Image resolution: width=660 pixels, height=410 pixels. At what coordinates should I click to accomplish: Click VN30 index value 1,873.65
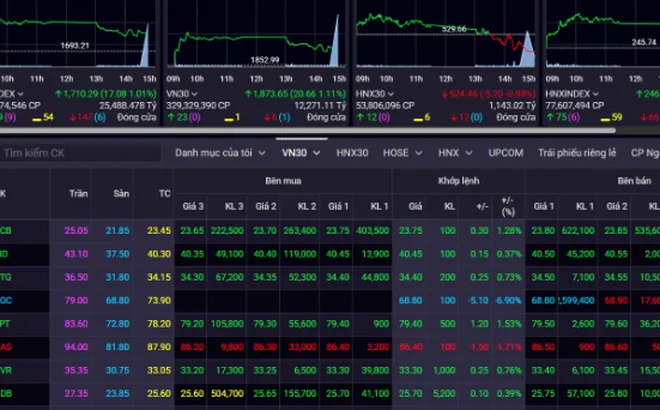(x=271, y=93)
